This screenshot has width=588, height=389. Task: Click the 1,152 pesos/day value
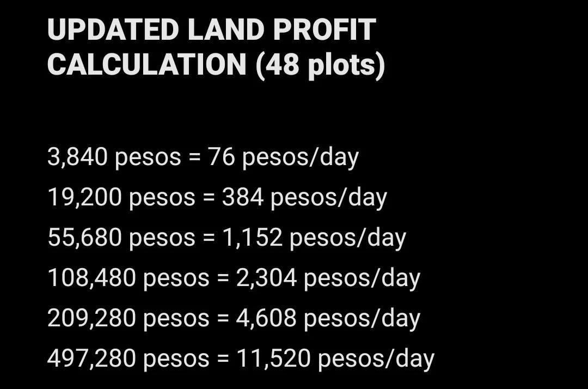pyautogui.click(x=314, y=238)
